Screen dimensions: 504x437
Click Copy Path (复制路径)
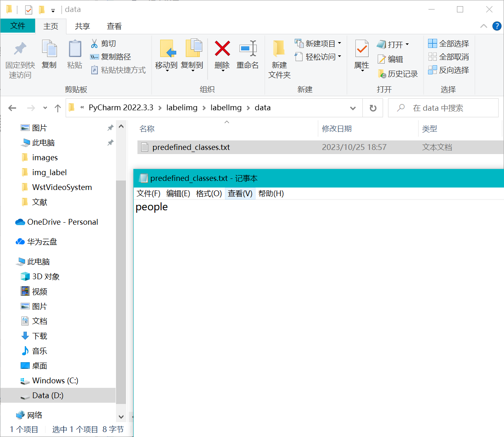tap(111, 57)
